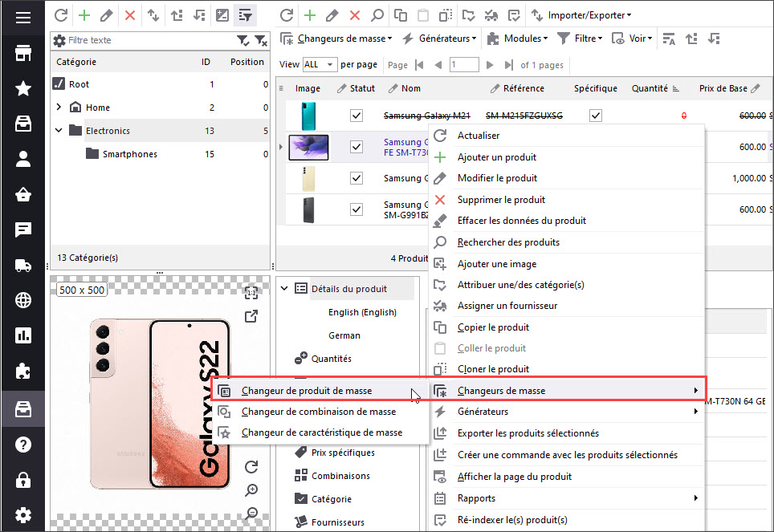
Task: Open the padlock icon in the sidebar
Action: tap(22, 480)
